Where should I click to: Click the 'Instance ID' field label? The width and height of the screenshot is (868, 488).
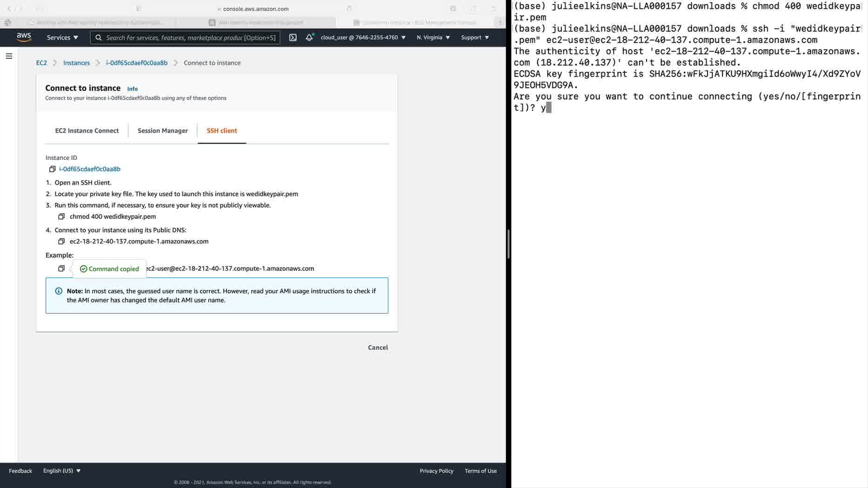pos(61,158)
